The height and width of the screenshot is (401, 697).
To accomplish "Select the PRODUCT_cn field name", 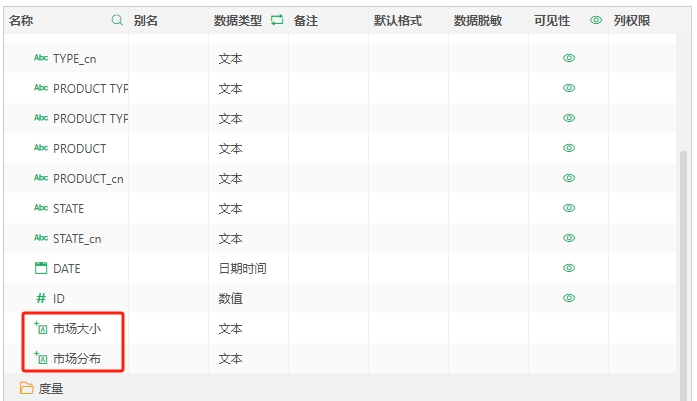I will (x=88, y=178).
